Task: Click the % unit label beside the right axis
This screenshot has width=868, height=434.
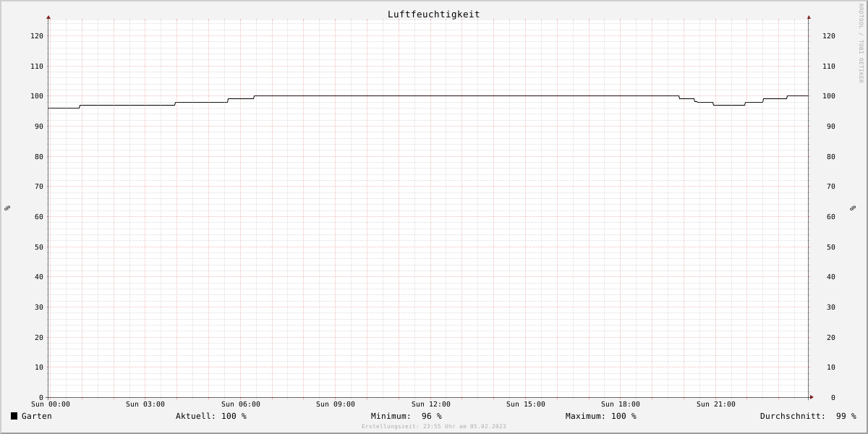Action: [x=853, y=208]
